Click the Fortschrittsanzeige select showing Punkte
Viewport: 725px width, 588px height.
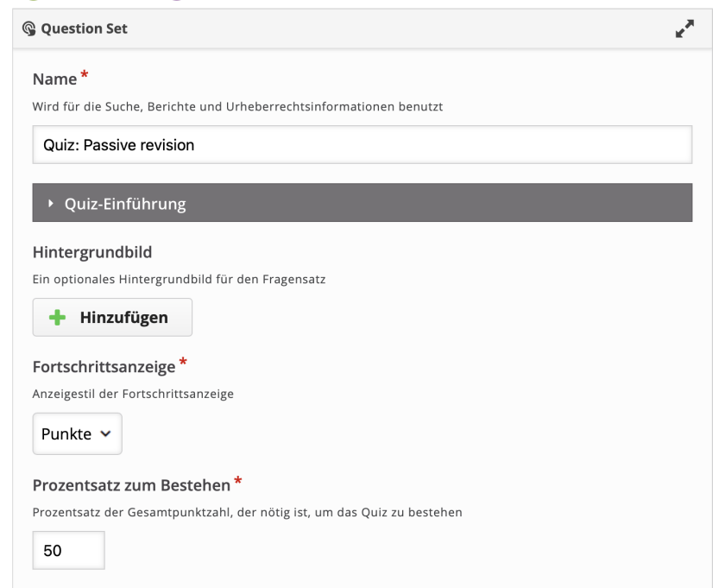[77, 433]
